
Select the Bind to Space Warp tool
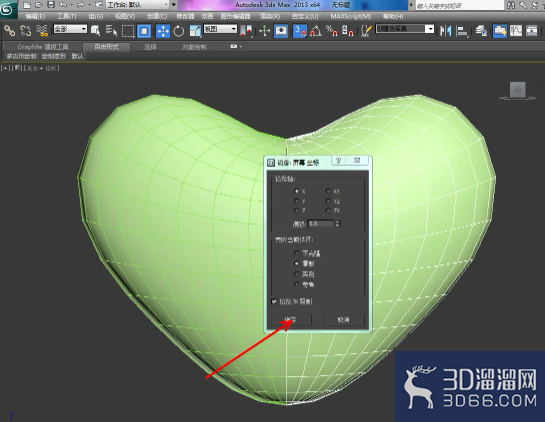tap(42, 31)
